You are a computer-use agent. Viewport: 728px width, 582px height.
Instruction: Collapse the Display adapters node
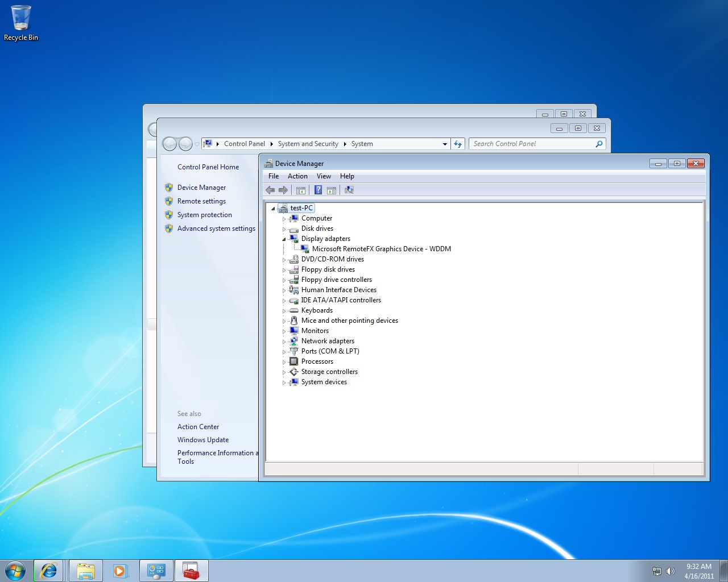(284, 239)
